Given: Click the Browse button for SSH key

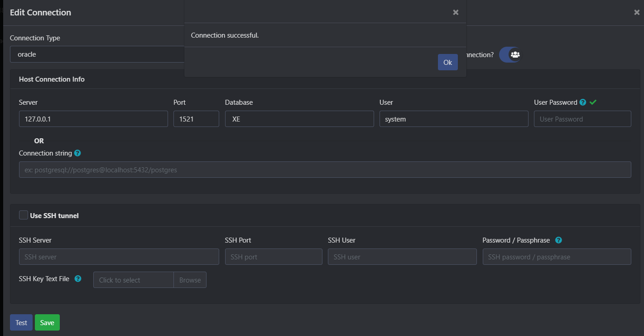Looking at the screenshot, I should point(190,280).
